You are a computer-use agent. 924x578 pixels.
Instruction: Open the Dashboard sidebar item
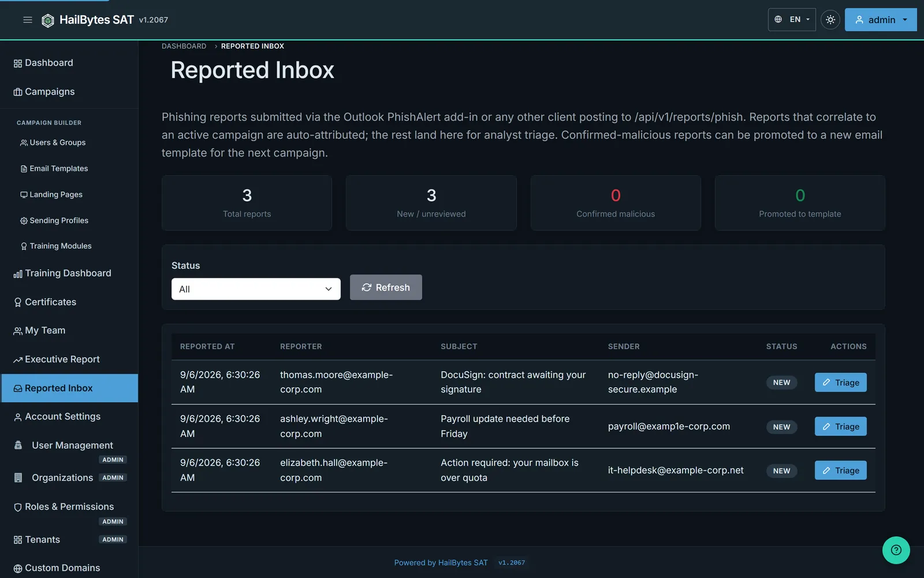pos(69,63)
